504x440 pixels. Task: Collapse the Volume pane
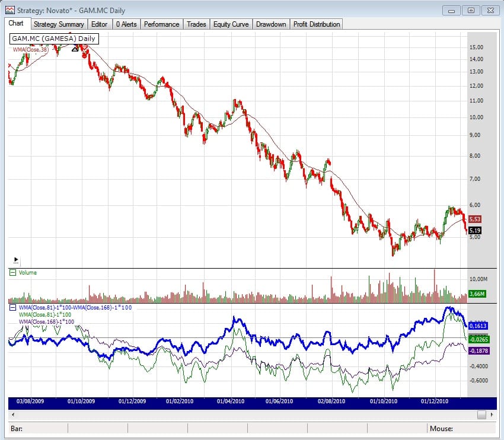pyautogui.click(x=12, y=273)
